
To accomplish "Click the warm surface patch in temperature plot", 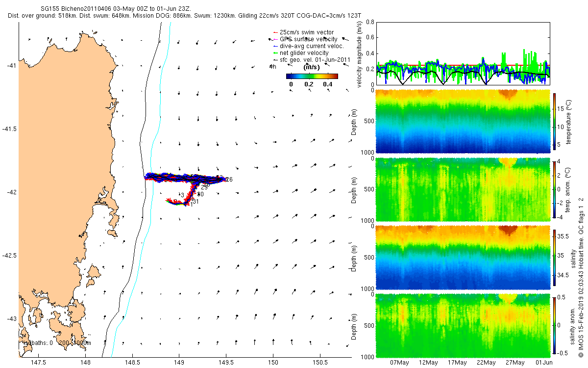I will pos(509,94).
